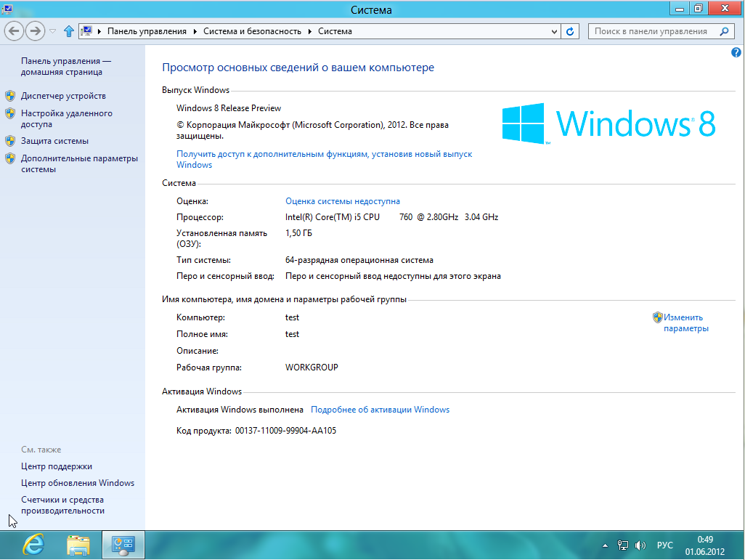
Task: Restore down the Система window
Action: [x=699, y=9]
